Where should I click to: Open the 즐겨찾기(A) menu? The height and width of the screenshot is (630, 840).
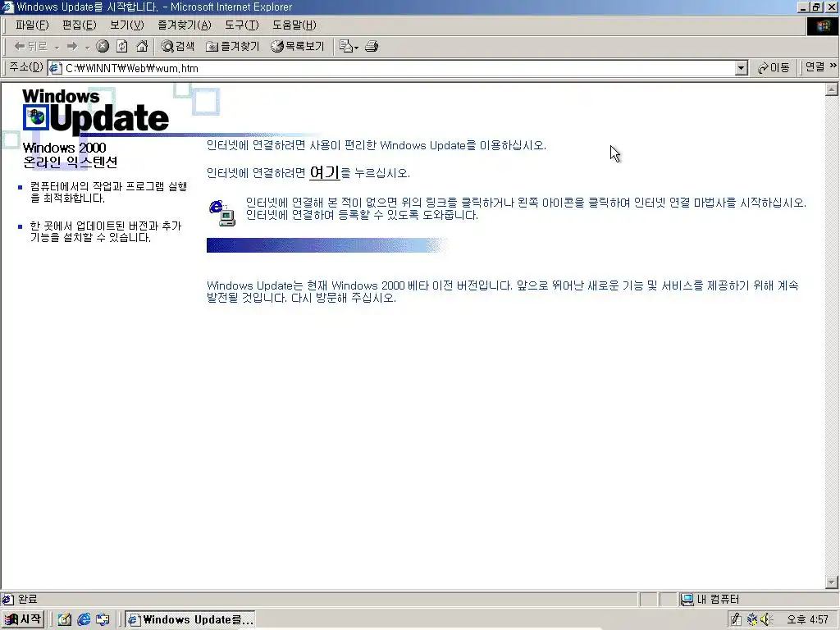185,25
